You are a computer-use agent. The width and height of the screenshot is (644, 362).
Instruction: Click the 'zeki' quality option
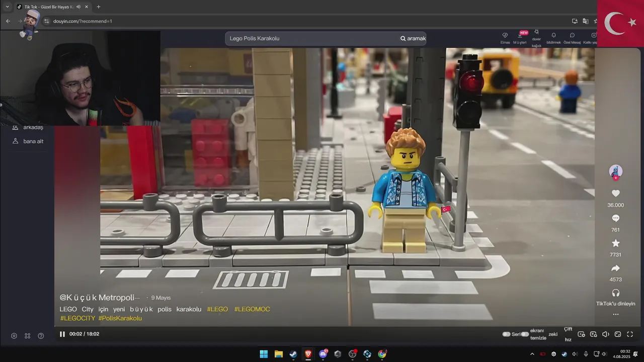[553, 334]
